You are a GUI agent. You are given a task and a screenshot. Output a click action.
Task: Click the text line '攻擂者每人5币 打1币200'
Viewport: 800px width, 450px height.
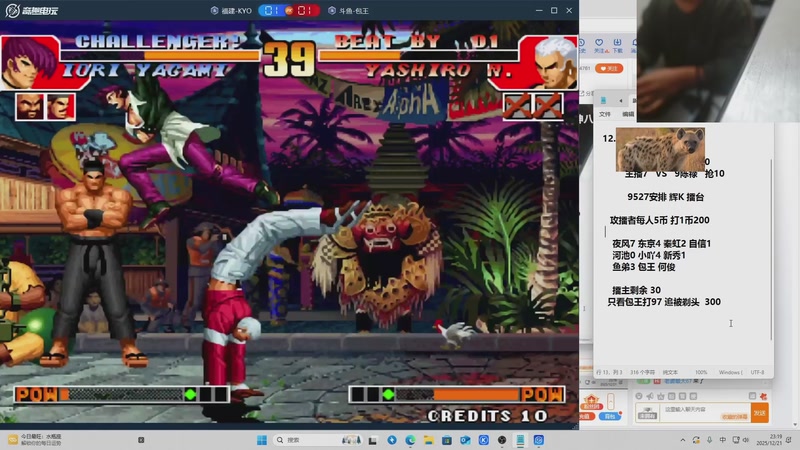(659, 220)
